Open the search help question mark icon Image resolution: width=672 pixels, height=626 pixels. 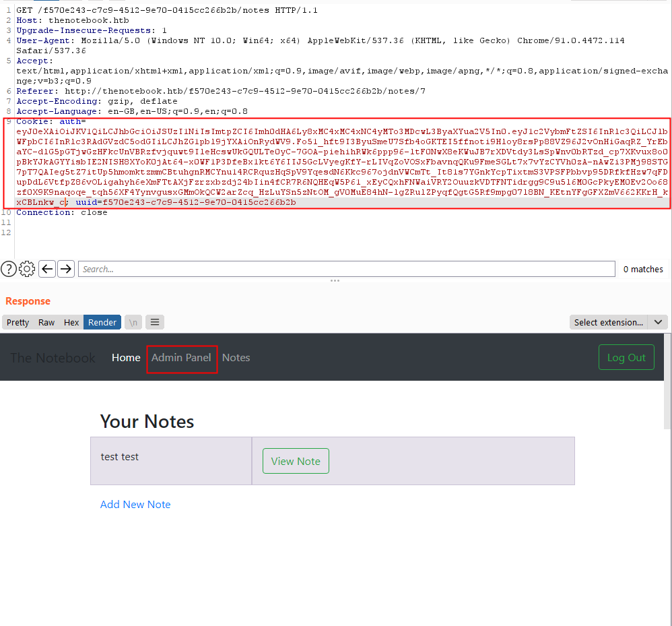coord(9,269)
